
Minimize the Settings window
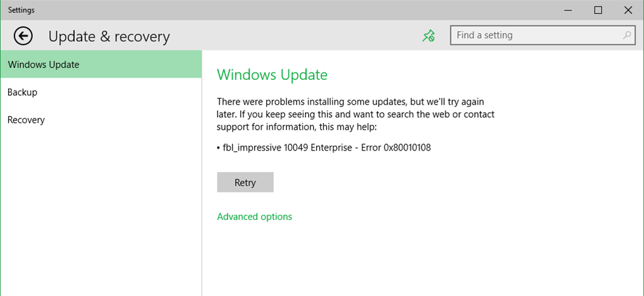pos(569,10)
